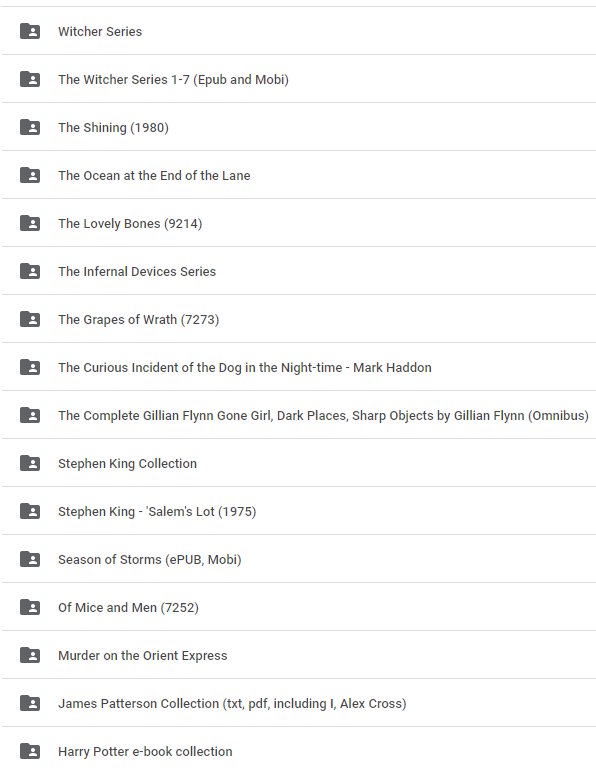The height and width of the screenshot is (773, 596).
Task: Click folder icon for Harry Potter e-book collection
Action: coord(30,751)
